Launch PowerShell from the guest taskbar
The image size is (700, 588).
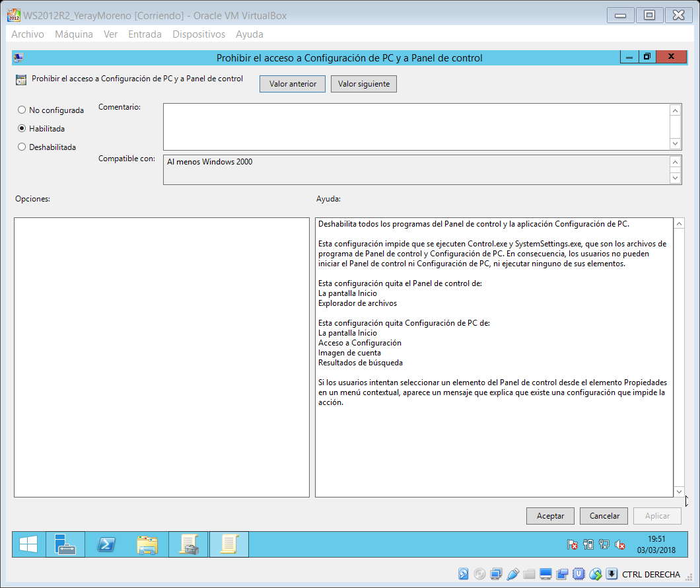106,544
